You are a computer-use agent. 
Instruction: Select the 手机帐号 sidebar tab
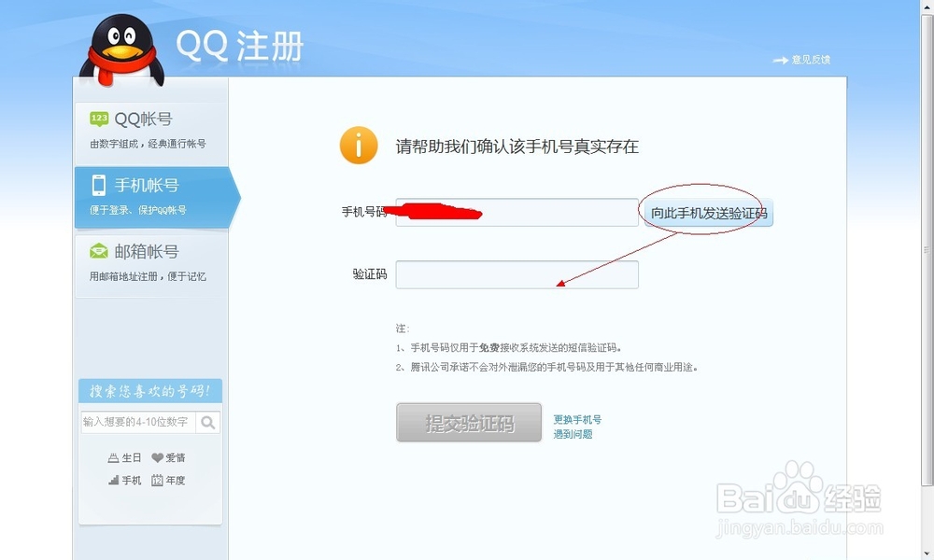point(157,198)
